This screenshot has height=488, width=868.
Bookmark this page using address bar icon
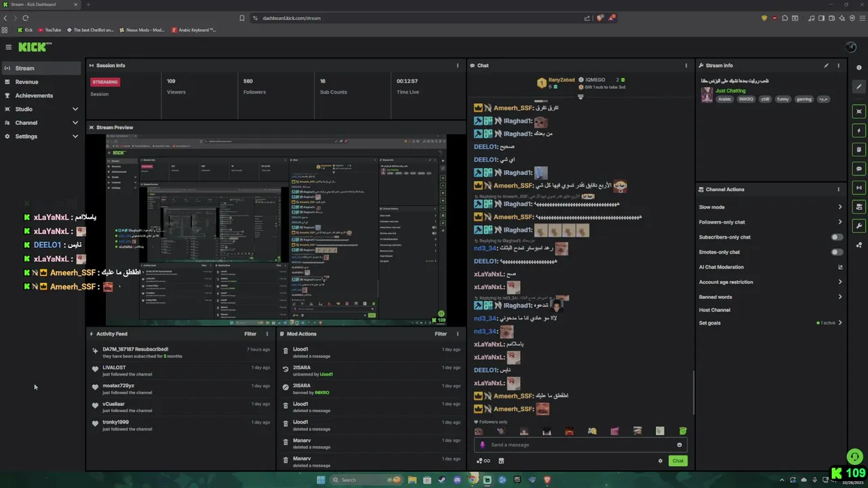[x=242, y=18]
